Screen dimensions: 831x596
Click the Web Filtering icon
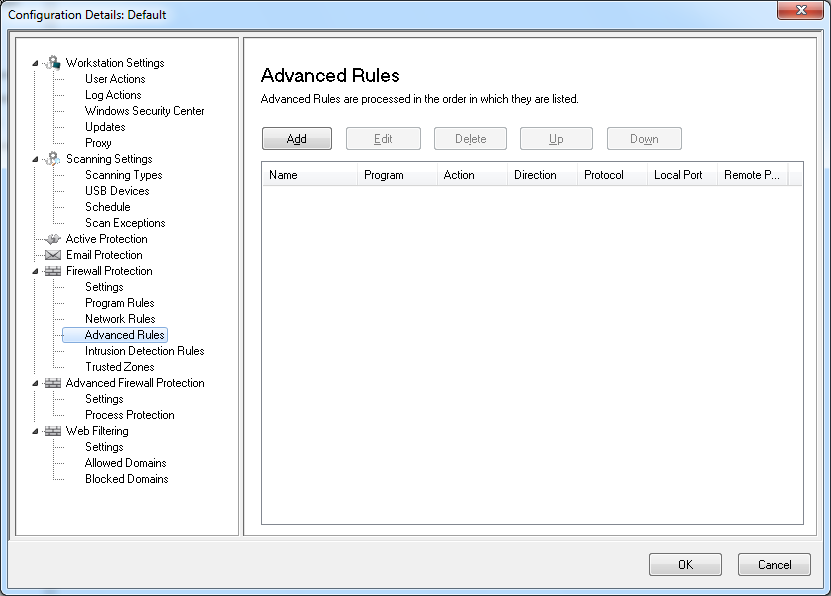53,431
